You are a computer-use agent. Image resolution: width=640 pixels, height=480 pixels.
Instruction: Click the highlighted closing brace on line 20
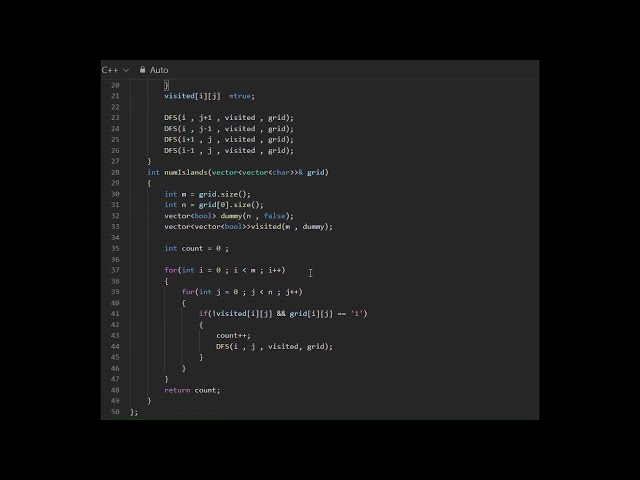[x=166, y=85]
